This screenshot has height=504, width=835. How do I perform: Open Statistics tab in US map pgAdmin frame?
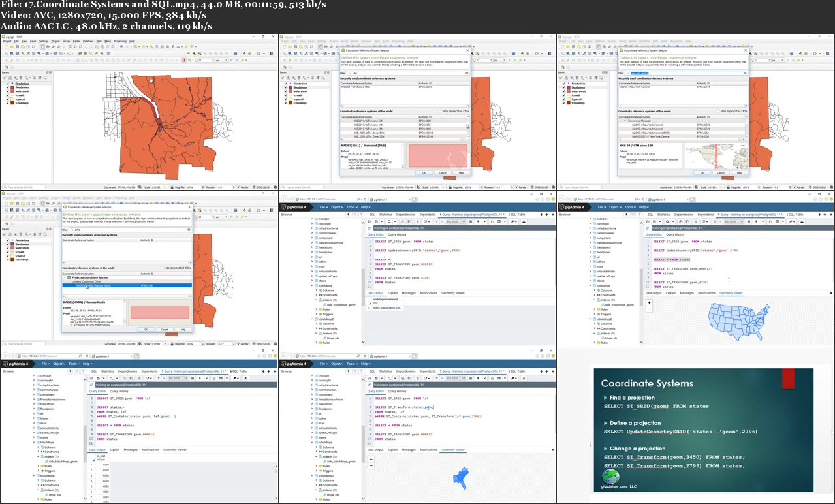click(x=664, y=215)
